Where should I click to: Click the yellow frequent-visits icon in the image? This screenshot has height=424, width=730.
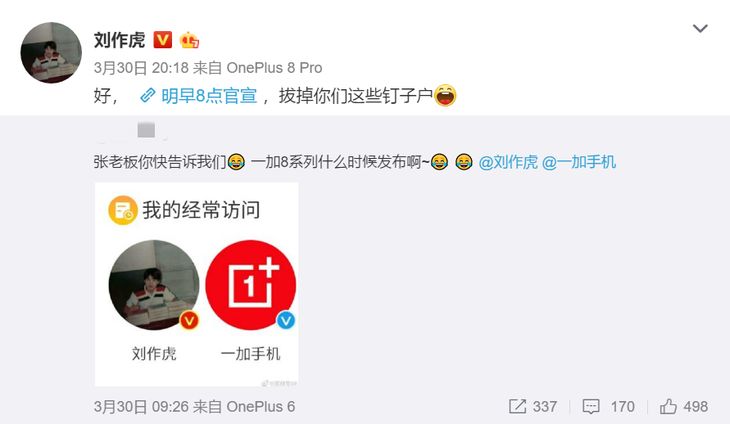pyautogui.click(x=123, y=210)
